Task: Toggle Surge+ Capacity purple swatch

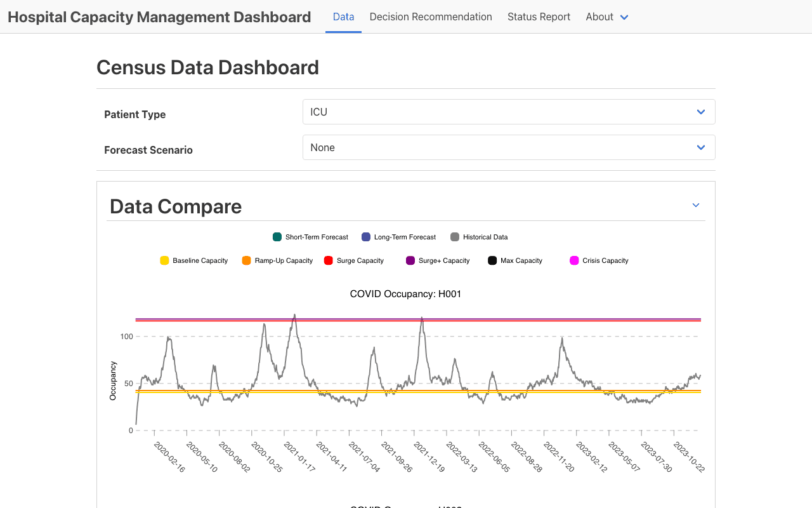Action: 410,260
